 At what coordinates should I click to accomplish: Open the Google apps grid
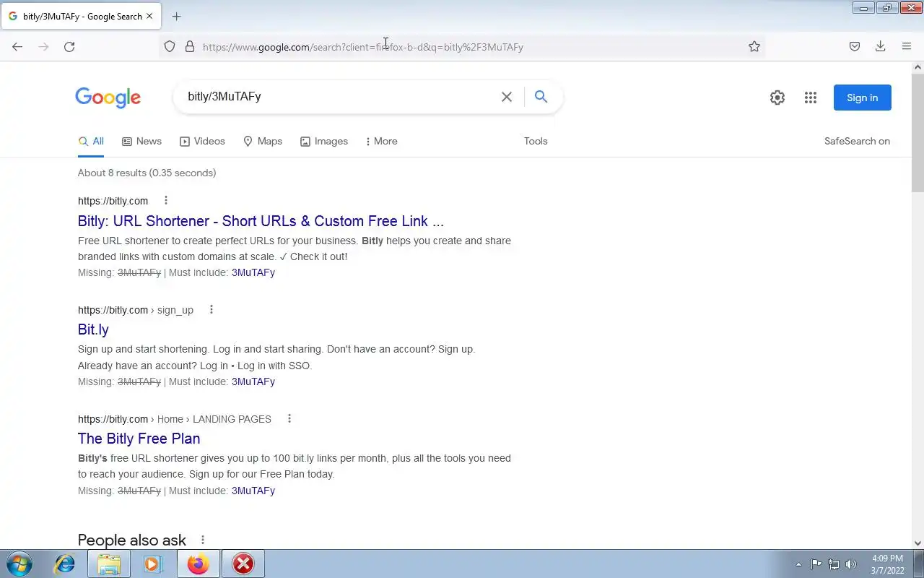click(811, 98)
